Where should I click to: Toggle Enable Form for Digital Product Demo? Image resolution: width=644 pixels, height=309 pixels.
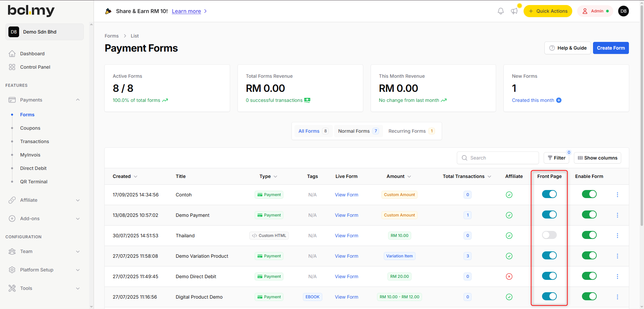(589, 296)
